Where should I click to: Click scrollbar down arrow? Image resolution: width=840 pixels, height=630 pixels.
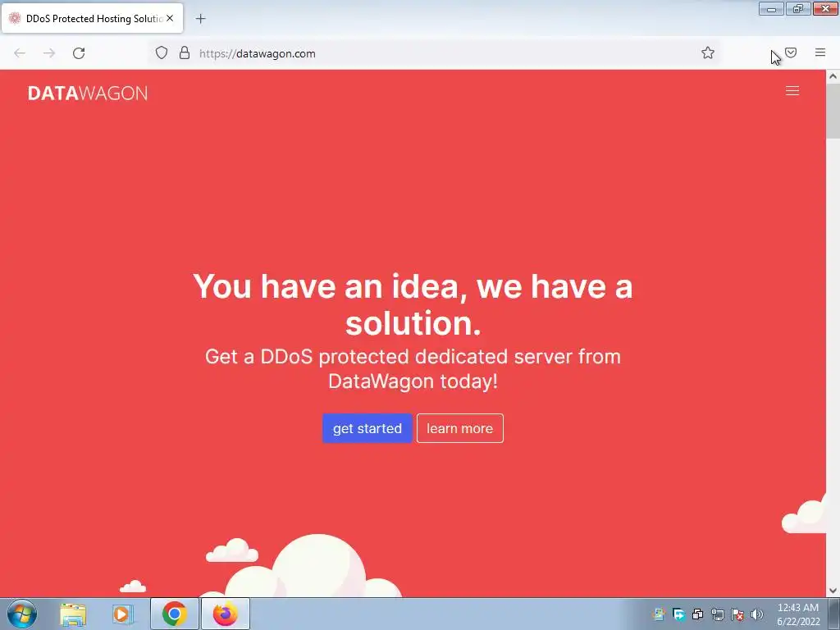point(833,591)
